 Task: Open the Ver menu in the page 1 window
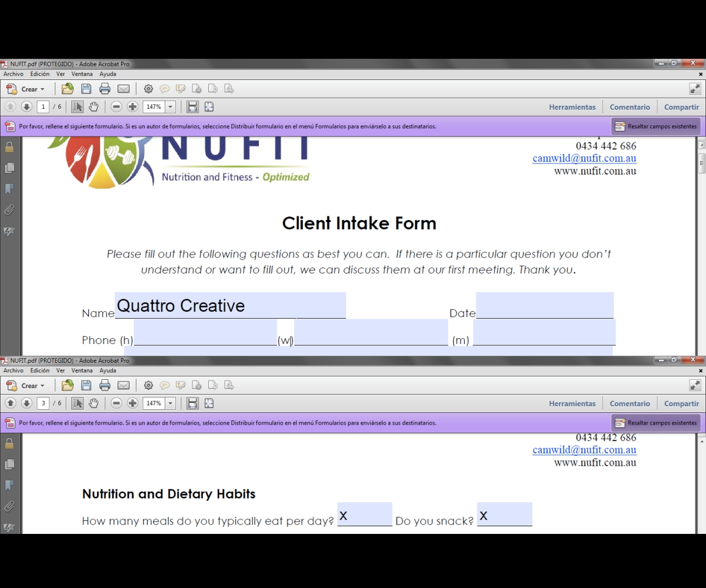pos(61,74)
